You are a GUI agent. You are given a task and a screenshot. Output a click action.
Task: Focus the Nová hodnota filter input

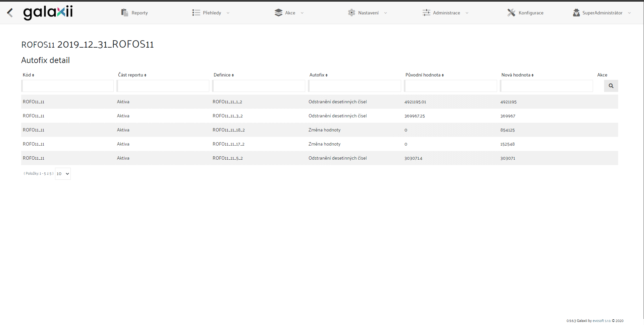(x=547, y=86)
